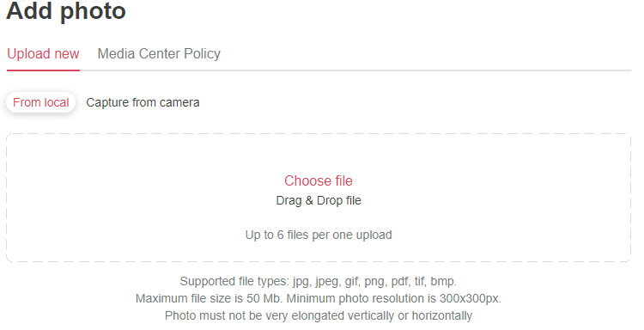Click the Drag & Drop file text
This screenshot has width=644, height=330.
tap(319, 200)
